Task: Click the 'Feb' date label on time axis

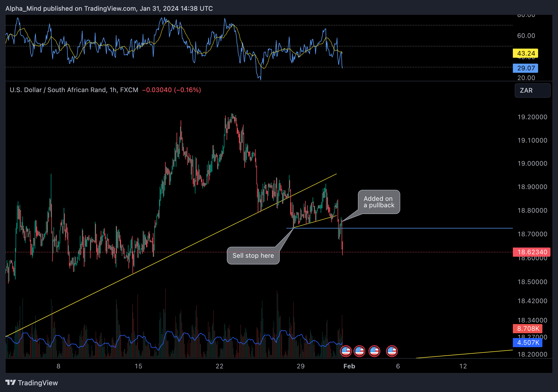Action: point(349,366)
